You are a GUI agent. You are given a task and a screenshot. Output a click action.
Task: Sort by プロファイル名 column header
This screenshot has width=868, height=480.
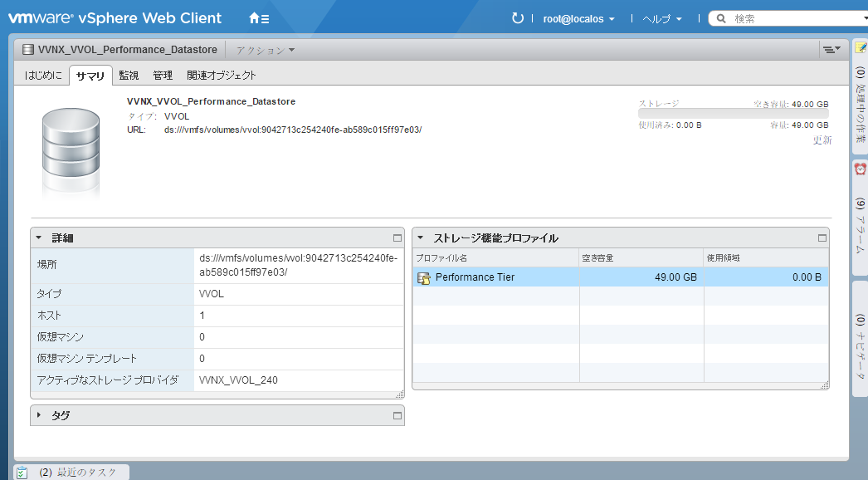pyautogui.click(x=496, y=257)
